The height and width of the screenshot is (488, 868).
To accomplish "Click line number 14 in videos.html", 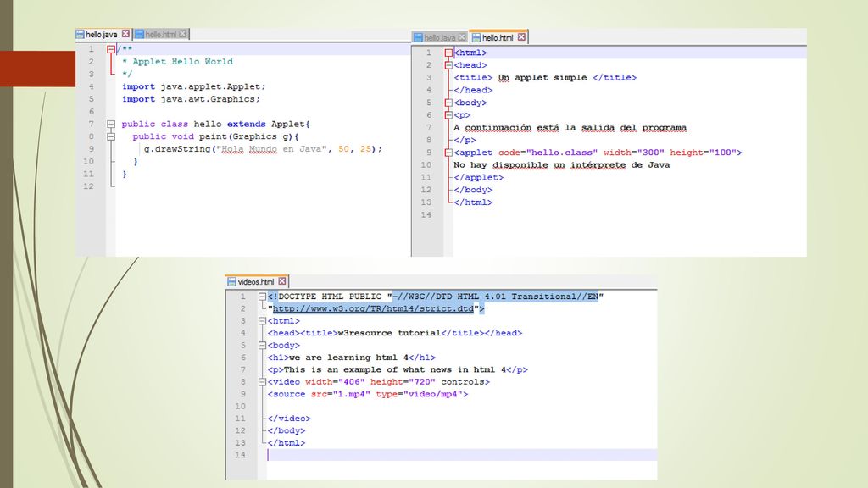I will (240, 455).
